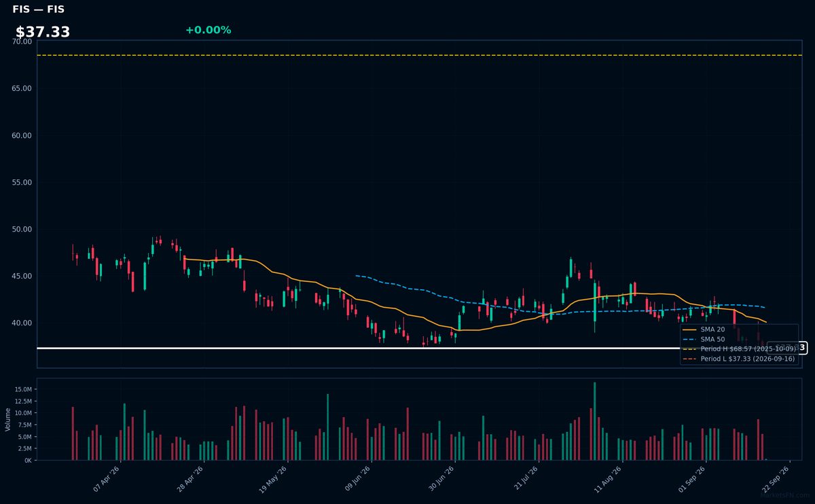Screen dimensions: 815x504
Task: Select the current price "$37.33" header
Action: click(43, 32)
